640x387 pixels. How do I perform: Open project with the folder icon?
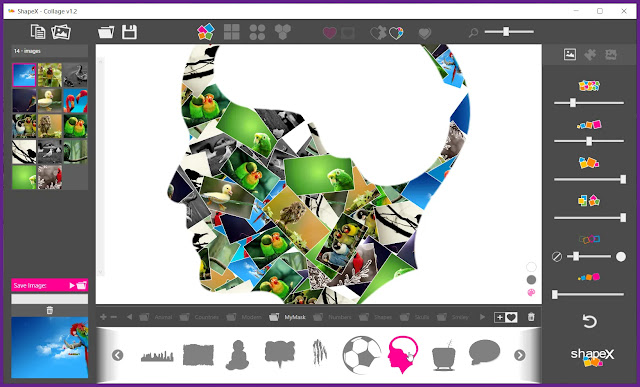tap(106, 32)
